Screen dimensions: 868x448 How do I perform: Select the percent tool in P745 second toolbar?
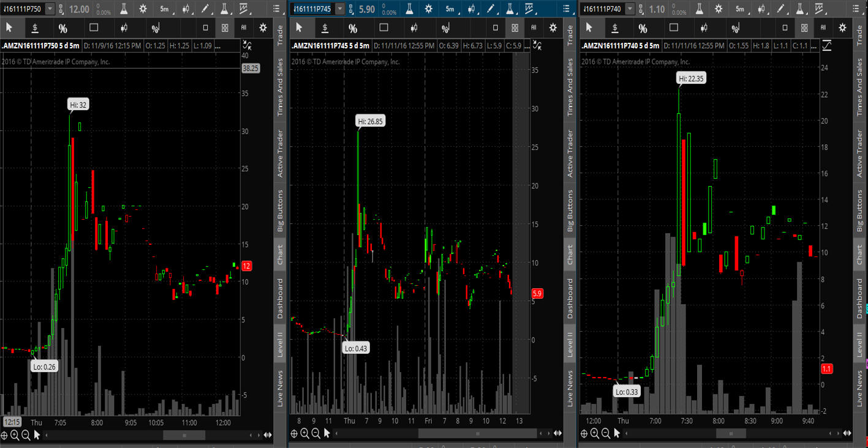[353, 28]
